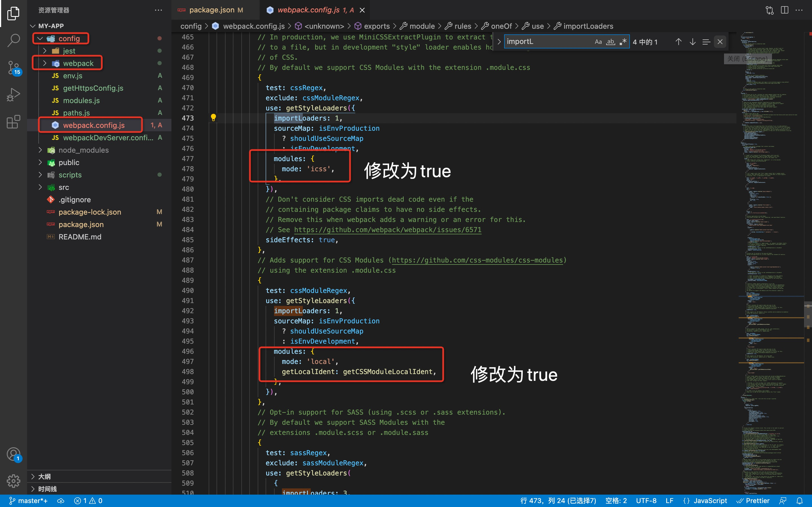Open the Run and Debug view
Viewport: 812px width, 507px height.
click(x=14, y=95)
